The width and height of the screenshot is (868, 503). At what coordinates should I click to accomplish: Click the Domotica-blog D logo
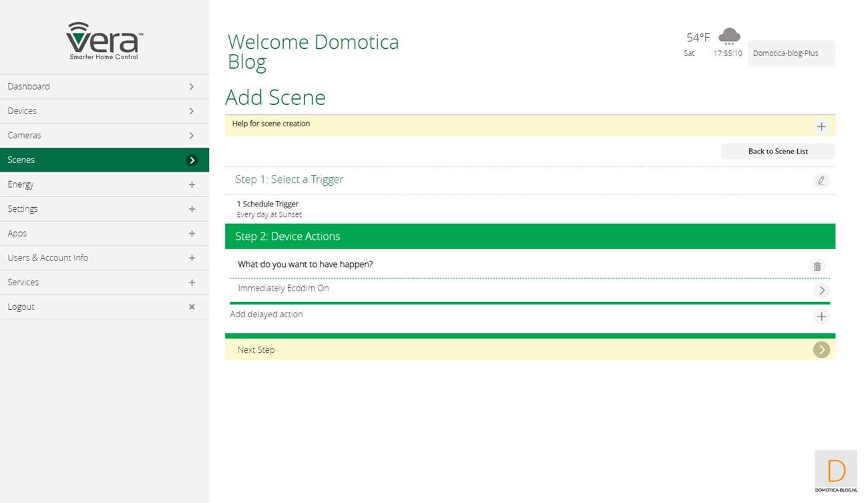click(836, 471)
